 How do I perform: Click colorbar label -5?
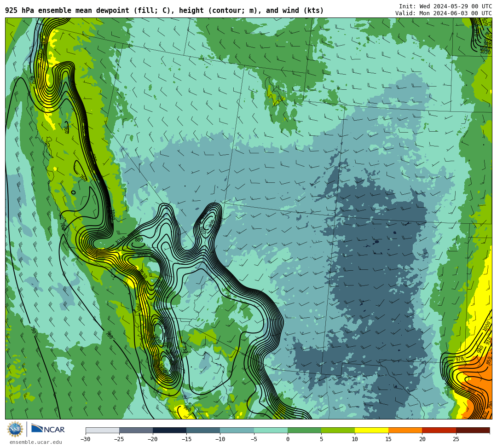(254, 439)
